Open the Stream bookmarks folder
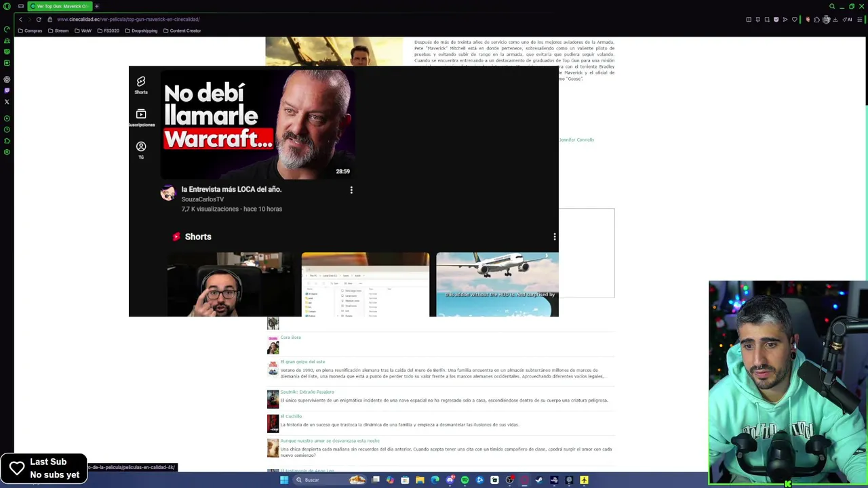 coord(58,30)
